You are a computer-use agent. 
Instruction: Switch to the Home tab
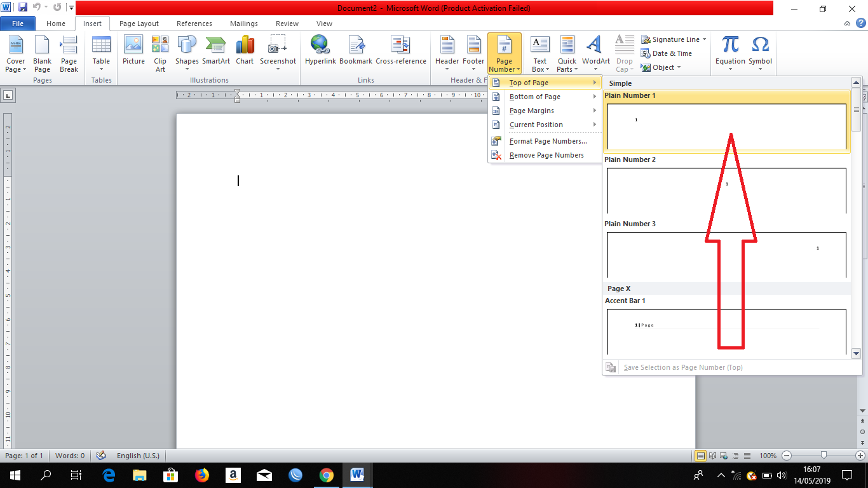56,24
